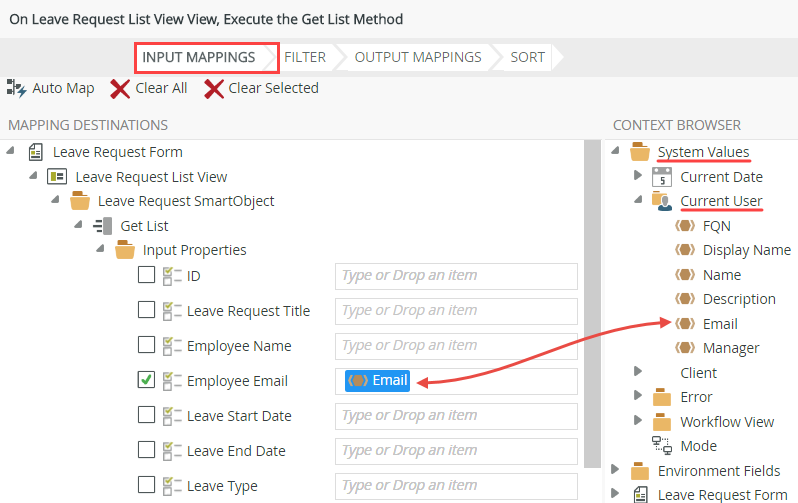Click the FQN hexagon field icon

pos(685,226)
